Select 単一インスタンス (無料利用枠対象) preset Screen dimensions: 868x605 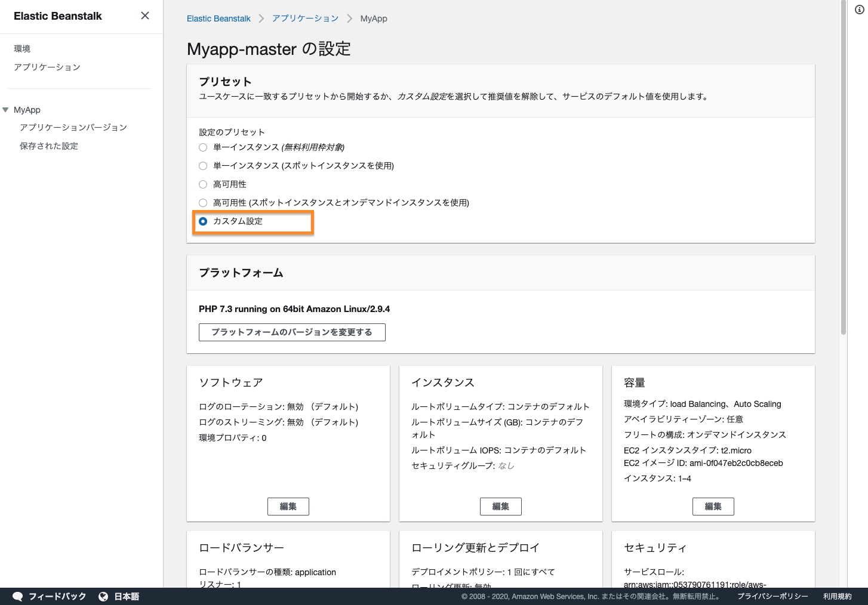(203, 147)
